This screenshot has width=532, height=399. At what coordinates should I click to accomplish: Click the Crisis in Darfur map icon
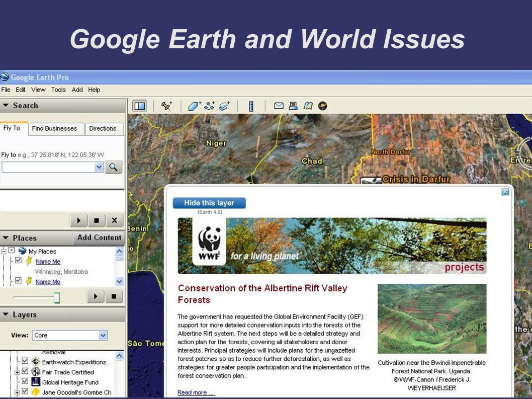point(371,180)
